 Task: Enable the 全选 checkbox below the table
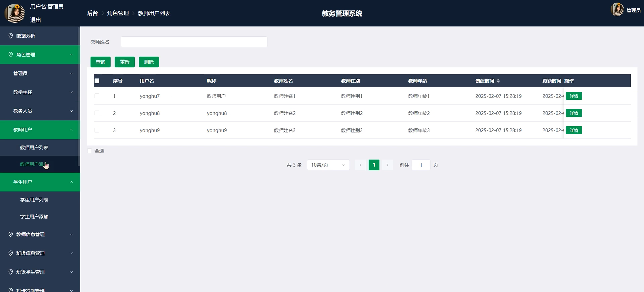pyautogui.click(x=89, y=151)
